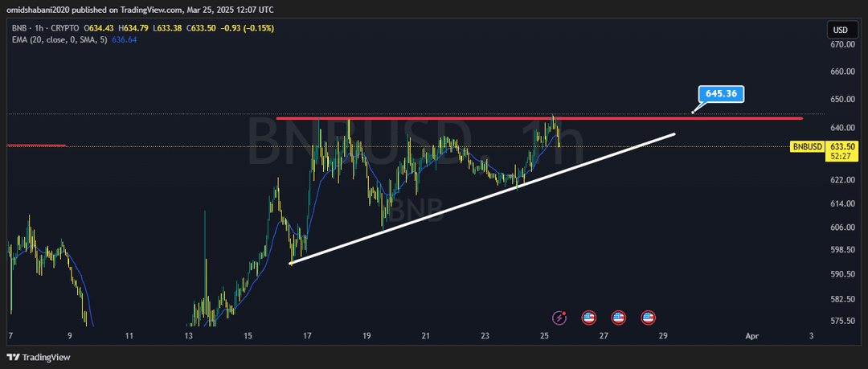Click the 614.00 price axis label

(842, 203)
